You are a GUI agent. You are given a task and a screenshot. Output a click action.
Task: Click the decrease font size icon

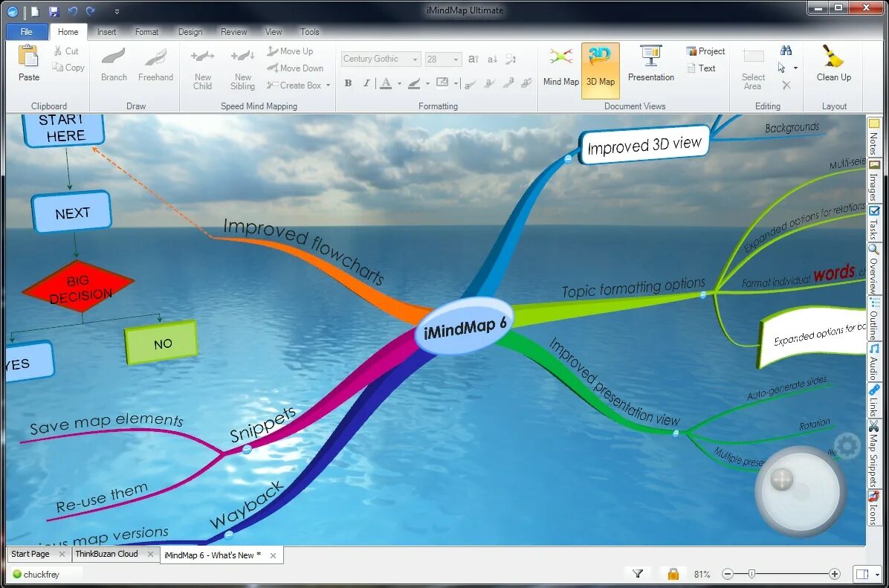492,59
